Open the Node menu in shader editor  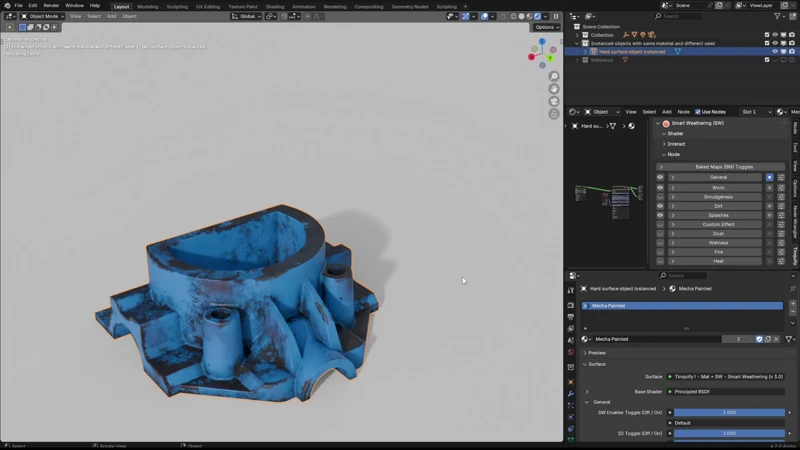[x=683, y=112]
